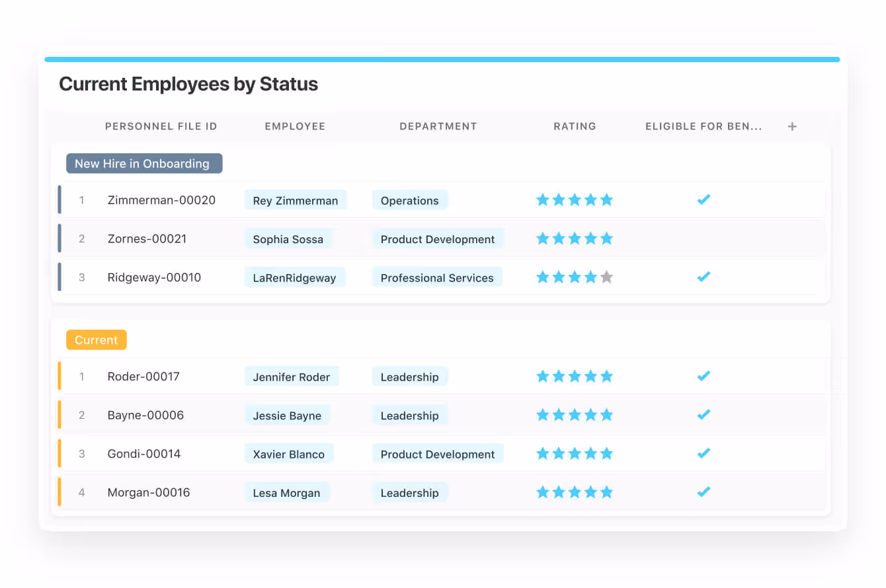Viewport: 886px width, 588px height.
Task: Check the empty benefits box for Zornes-00021
Action: point(704,239)
